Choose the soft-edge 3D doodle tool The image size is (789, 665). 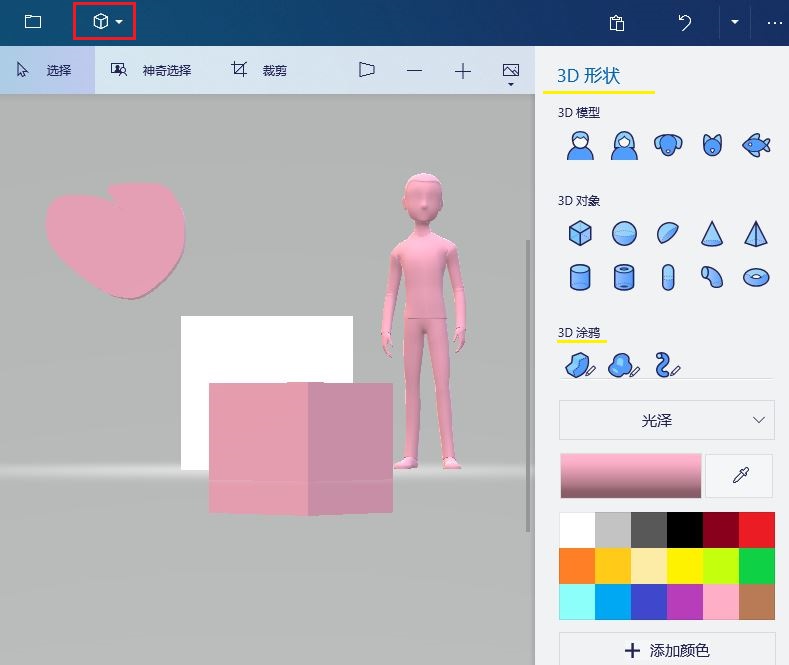(x=624, y=365)
